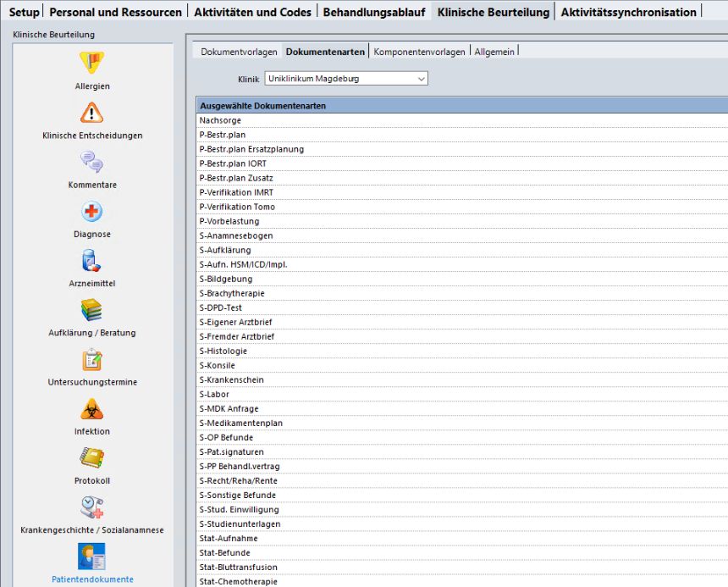
Task: Open the Allgemein tab
Action: coord(494,52)
